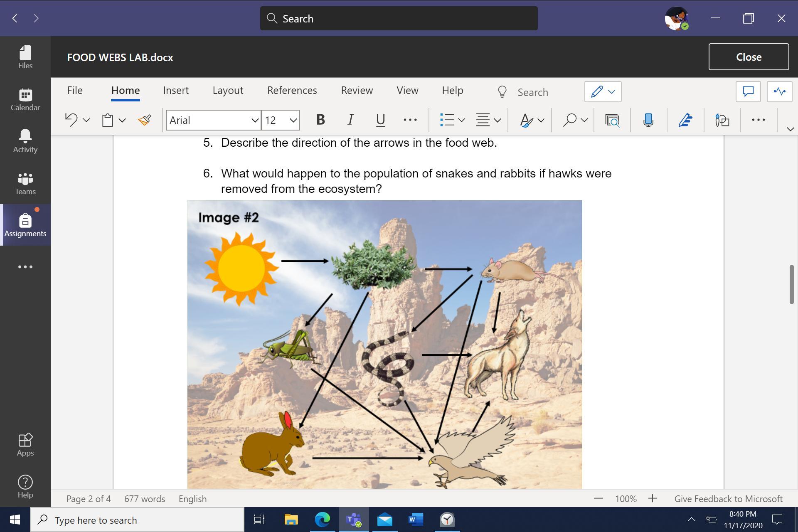The height and width of the screenshot is (532, 798).
Task: Open the References ribbon tab
Action: [x=292, y=91]
